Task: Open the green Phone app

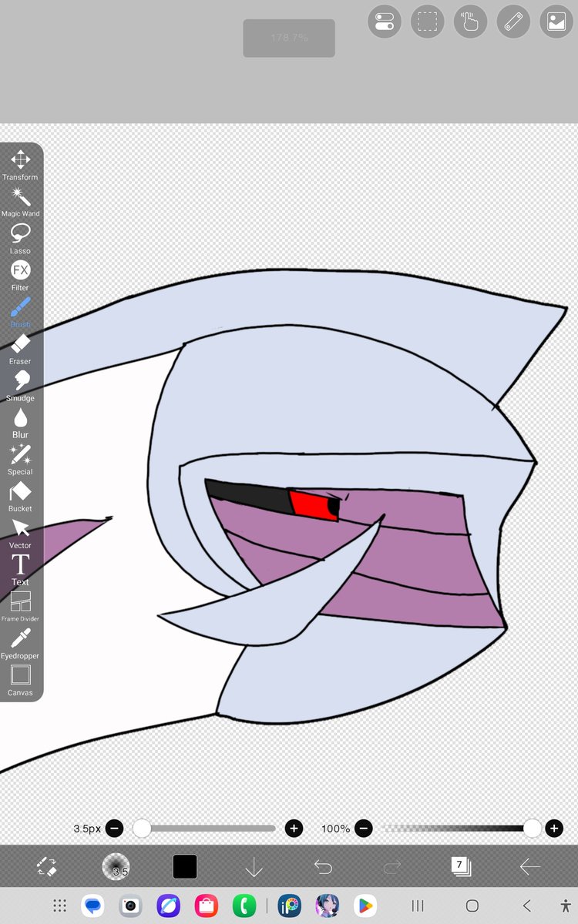Action: tap(244, 906)
